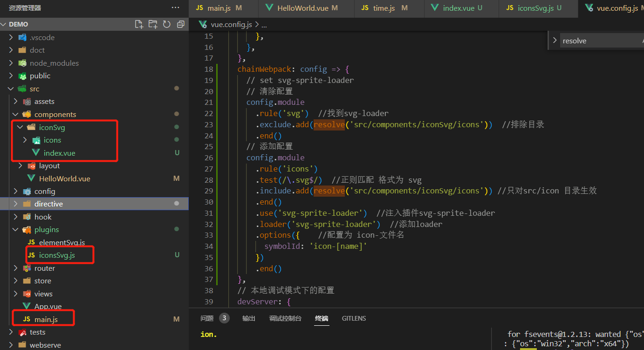Click the breadcrumb ellipsis after vue.config.js
The width and height of the screenshot is (644, 350).
[x=264, y=24]
